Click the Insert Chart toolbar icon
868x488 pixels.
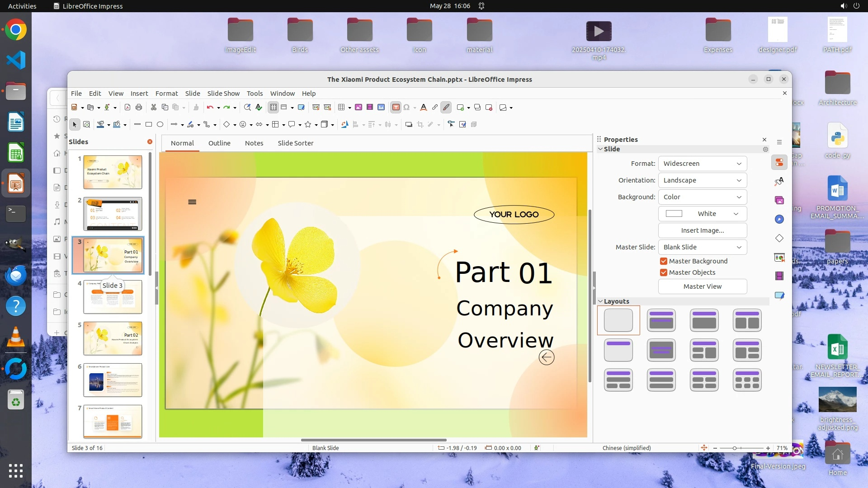381,108
